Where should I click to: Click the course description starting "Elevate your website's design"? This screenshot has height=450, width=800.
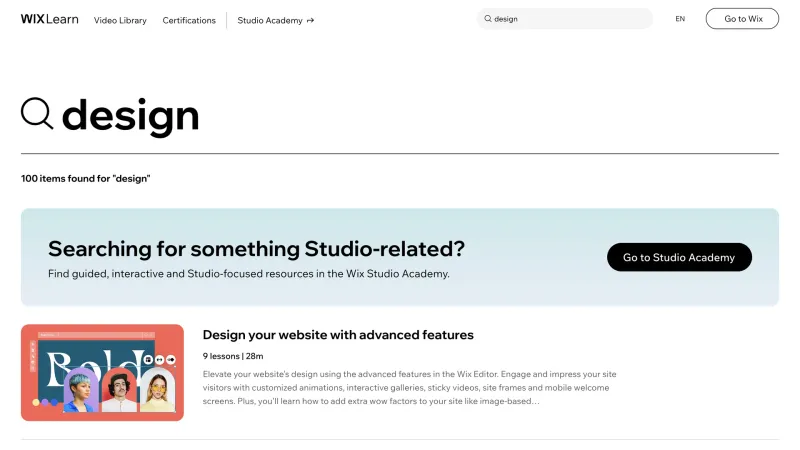click(x=409, y=388)
